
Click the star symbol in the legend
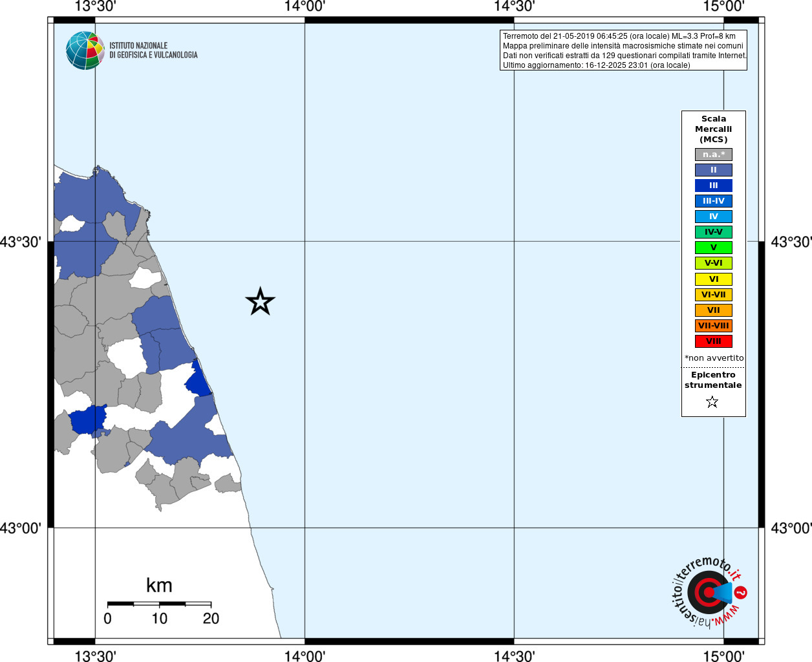712,402
